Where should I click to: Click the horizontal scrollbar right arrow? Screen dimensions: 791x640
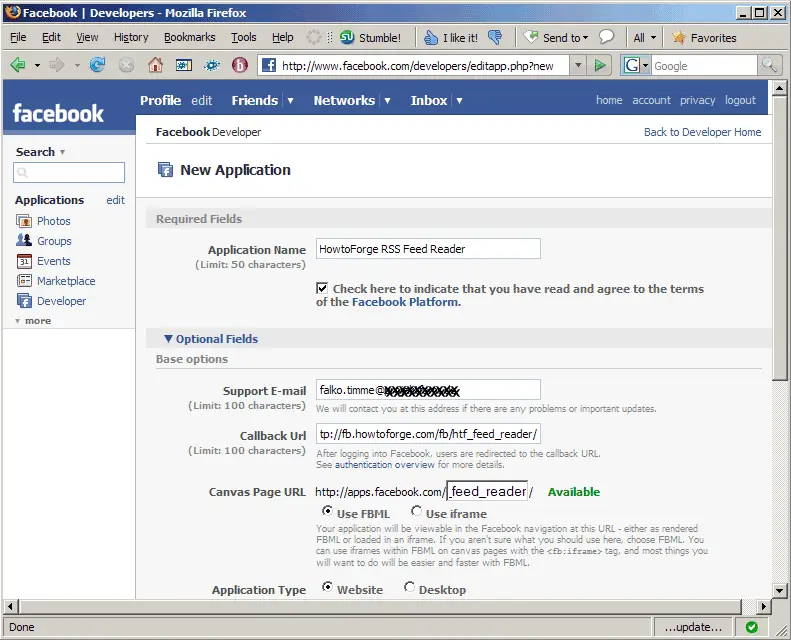[x=764, y=606]
